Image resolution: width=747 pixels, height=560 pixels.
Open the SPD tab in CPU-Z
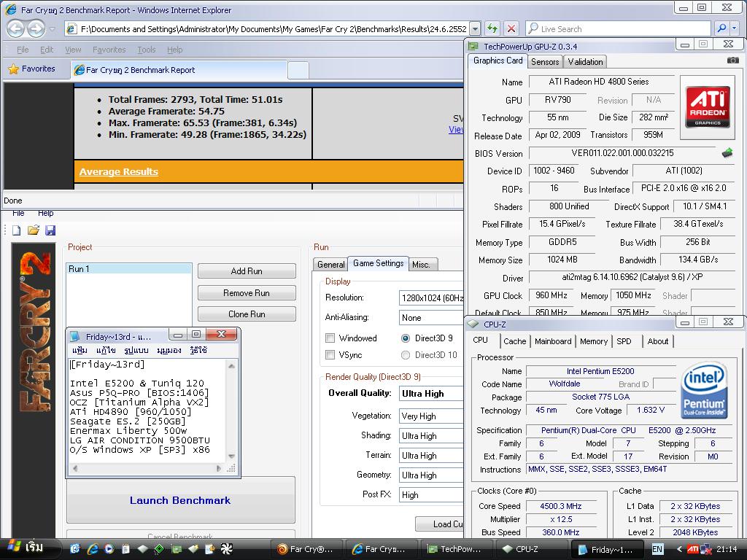point(624,341)
